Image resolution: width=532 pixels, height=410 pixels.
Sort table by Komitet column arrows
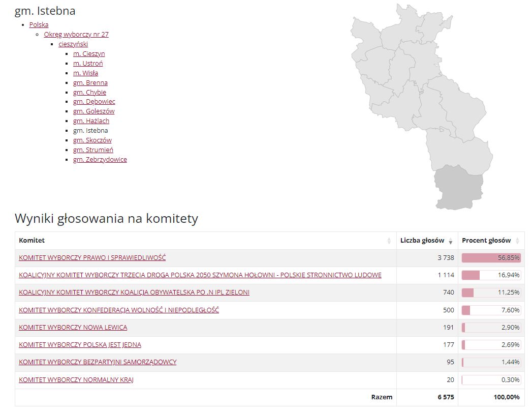coord(389,241)
